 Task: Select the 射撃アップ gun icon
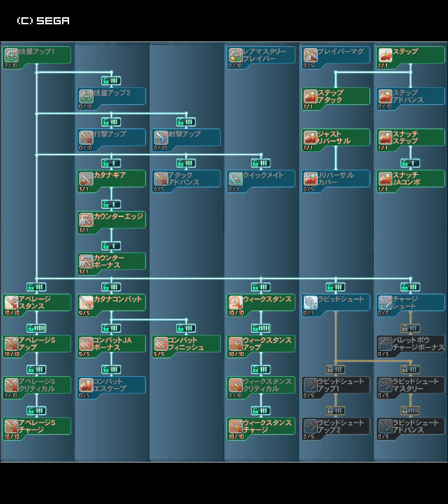(x=161, y=137)
